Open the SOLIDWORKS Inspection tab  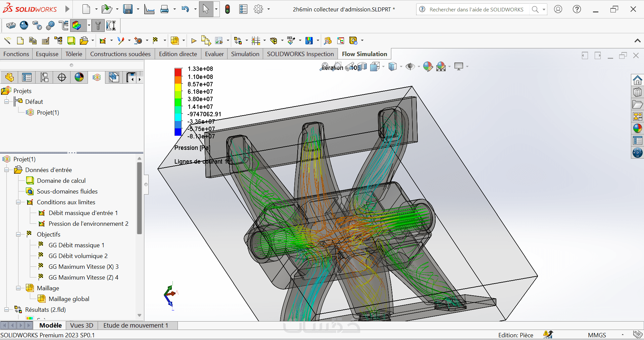pos(300,54)
